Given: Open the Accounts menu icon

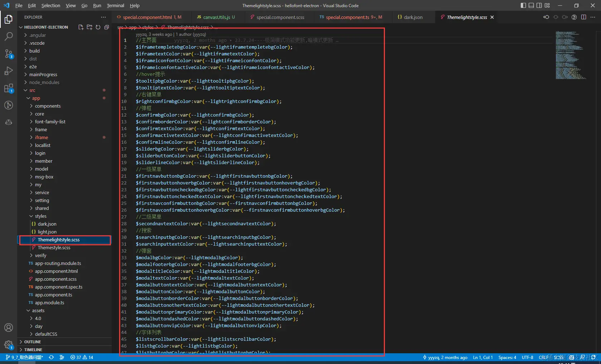Looking at the screenshot, I should [9, 328].
